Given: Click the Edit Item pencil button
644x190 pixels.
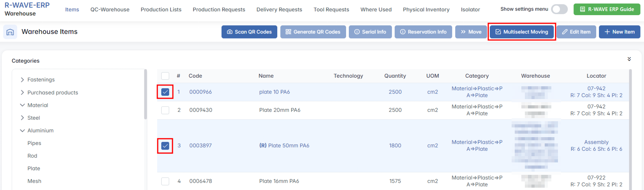Looking at the screenshot, I should tap(576, 32).
